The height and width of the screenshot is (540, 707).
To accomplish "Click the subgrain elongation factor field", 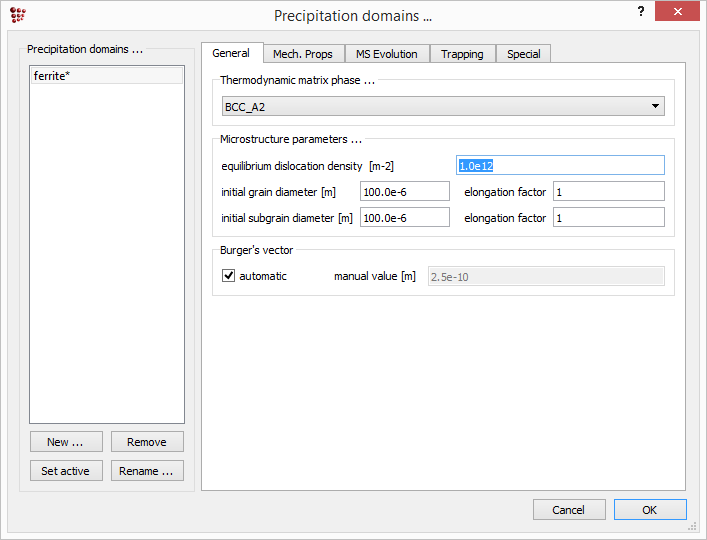I will [608, 217].
